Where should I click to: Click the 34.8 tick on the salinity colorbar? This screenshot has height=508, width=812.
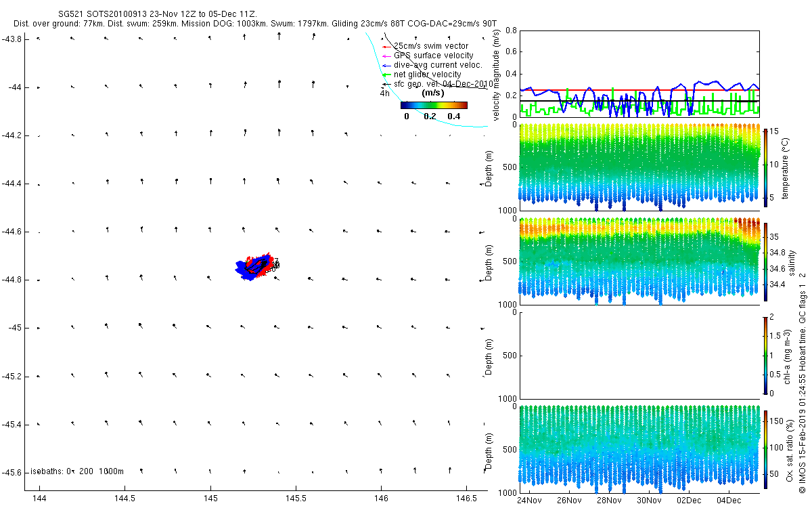click(778, 252)
